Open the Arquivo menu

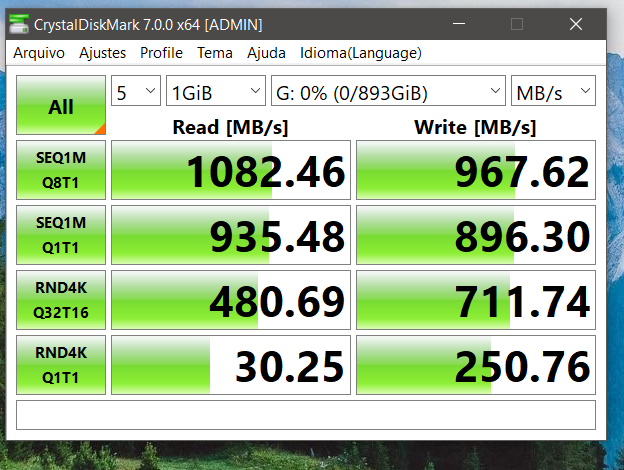tap(39, 53)
